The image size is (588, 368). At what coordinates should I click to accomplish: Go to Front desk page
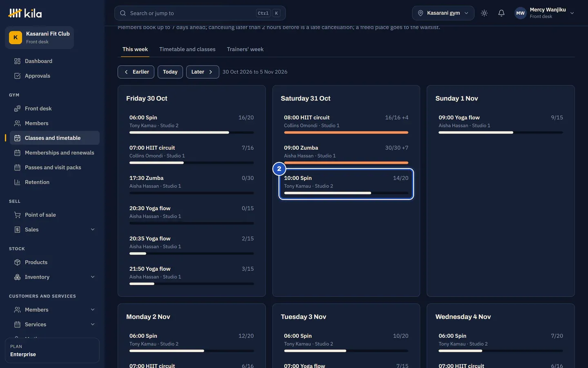pos(54,108)
